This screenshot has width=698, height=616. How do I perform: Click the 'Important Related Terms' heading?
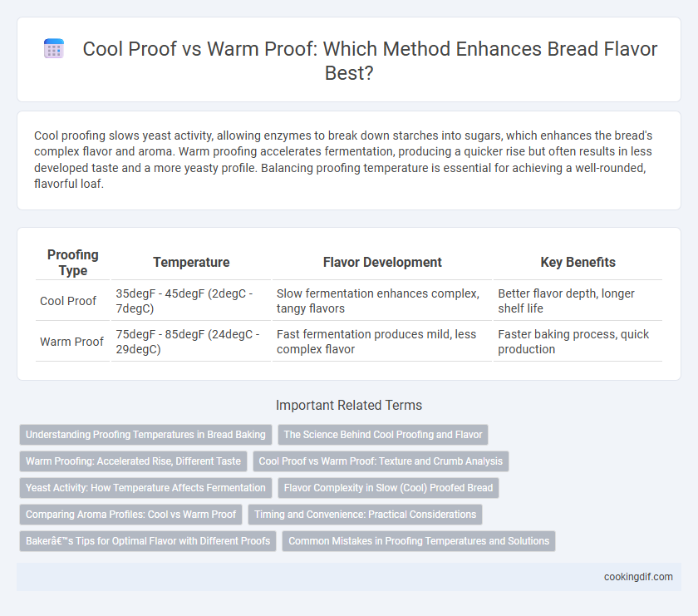[x=349, y=406]
